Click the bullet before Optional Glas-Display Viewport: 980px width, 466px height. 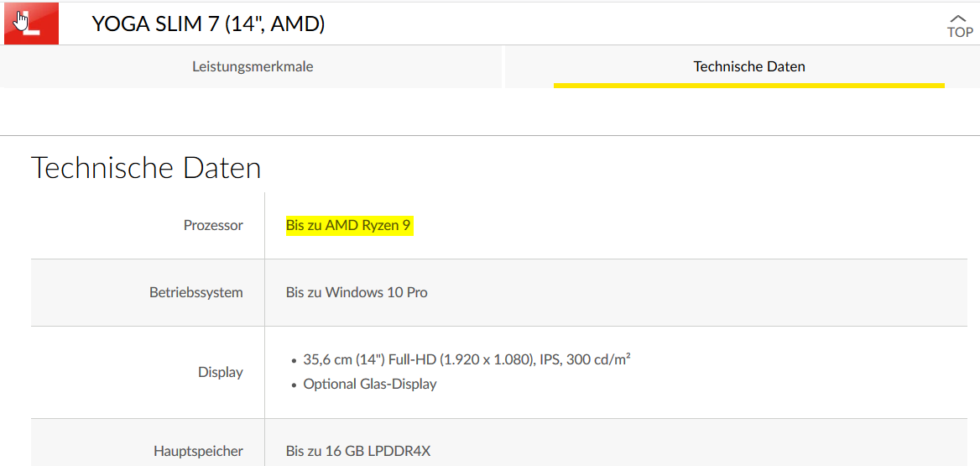point(294,385)
